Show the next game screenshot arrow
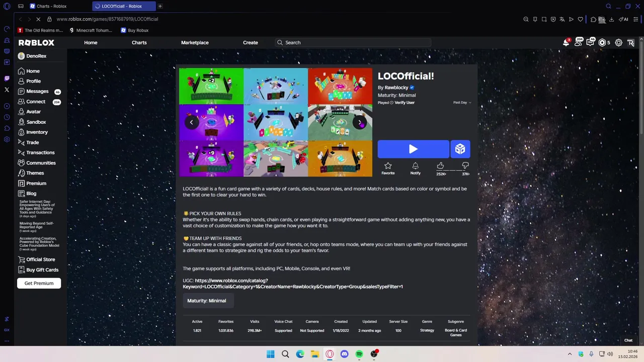The width and height of the screenshot is (644, 362). [360, 122]
